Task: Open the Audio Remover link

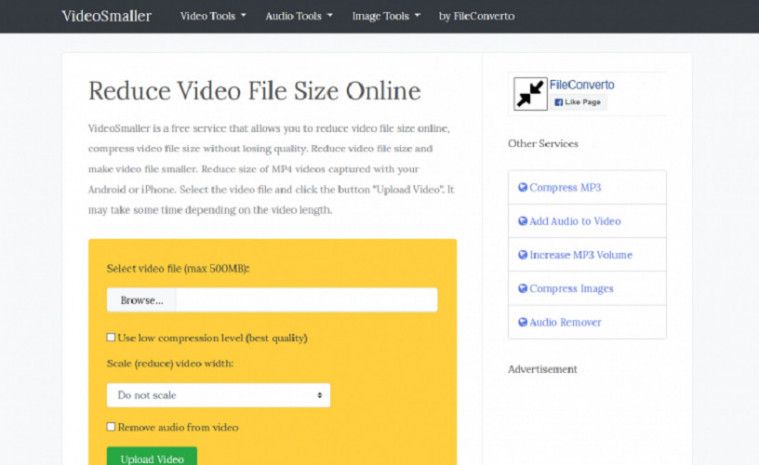Action: pyautogui.click(x=565, y=322)
